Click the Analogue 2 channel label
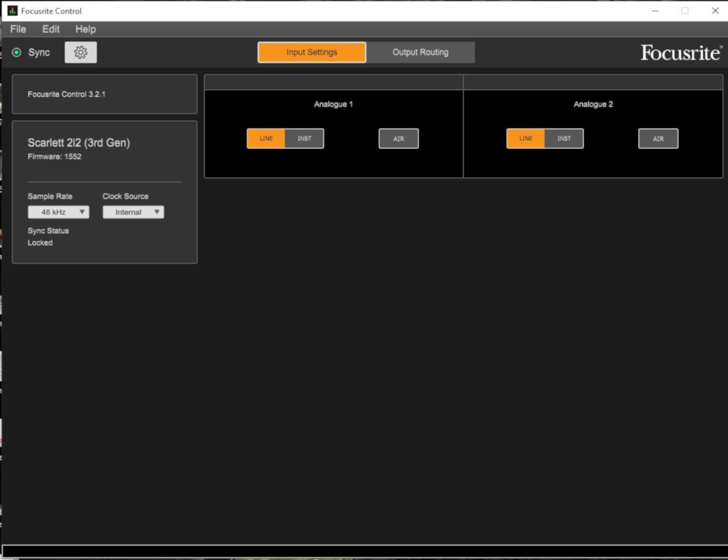Screen dimensions: 728x560 coord(593,104)
